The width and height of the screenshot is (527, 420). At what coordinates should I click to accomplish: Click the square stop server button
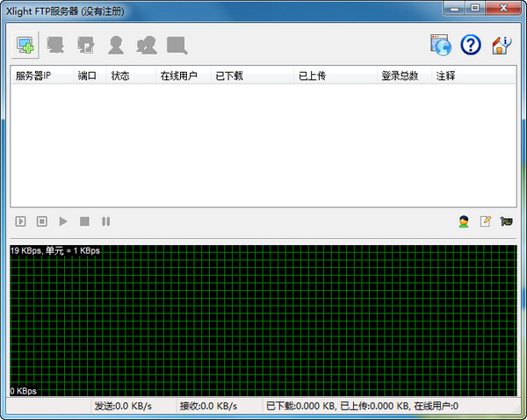click(84, 221)
